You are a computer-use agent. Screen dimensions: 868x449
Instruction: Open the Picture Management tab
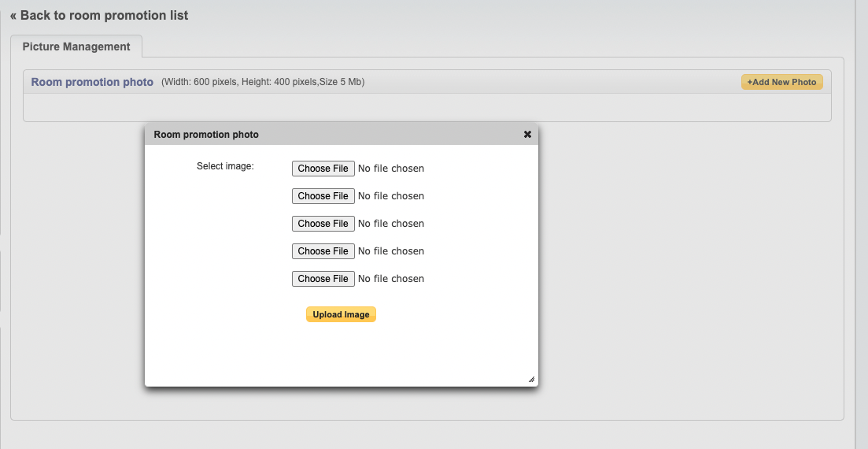click(76, 46)
